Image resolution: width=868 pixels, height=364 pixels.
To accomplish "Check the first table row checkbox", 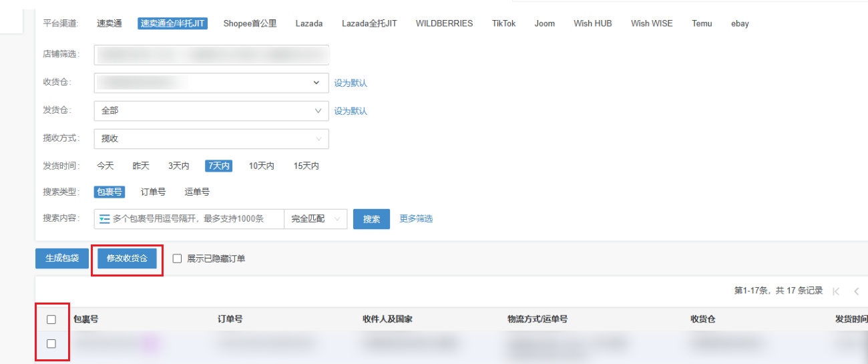I will 51,343.
